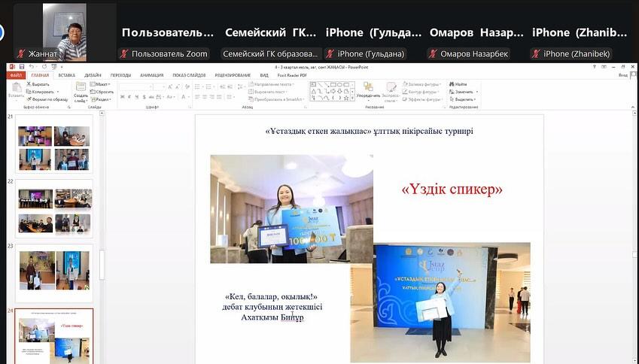Click the Вход sign-in link
The image size is (639, 364).
point(623,75)
